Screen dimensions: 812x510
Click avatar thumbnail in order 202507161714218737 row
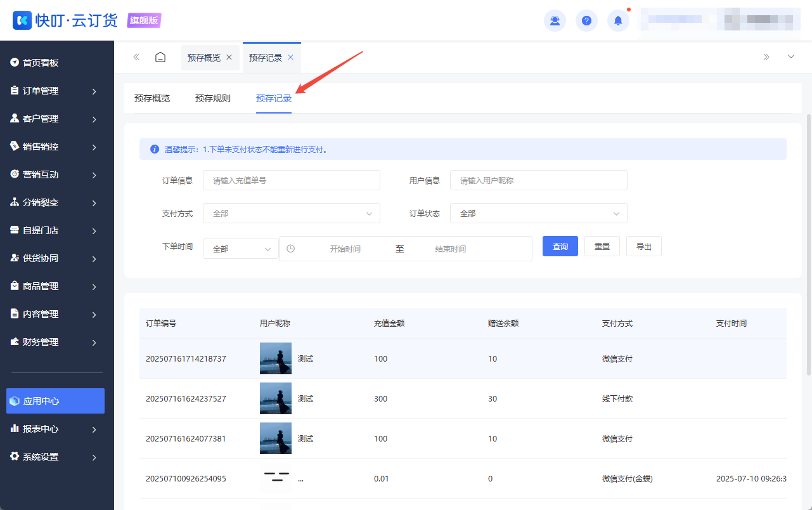[276, 358]
